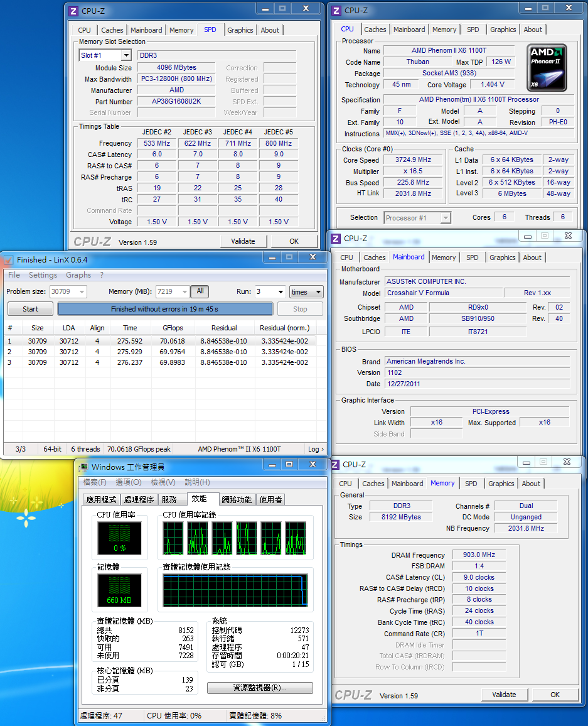Image resolution: width=588 pixels, height=726 pixels.
Task: Switch to 應用程式 tab in Task Manager
Action: pos(101,499)
